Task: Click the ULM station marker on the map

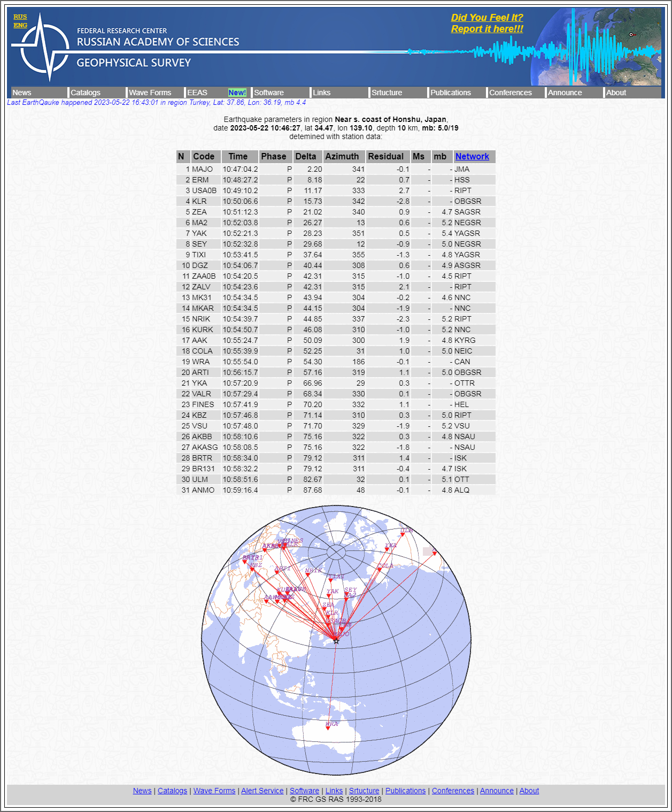Action: pyautogui.click(x=402, y=534)
